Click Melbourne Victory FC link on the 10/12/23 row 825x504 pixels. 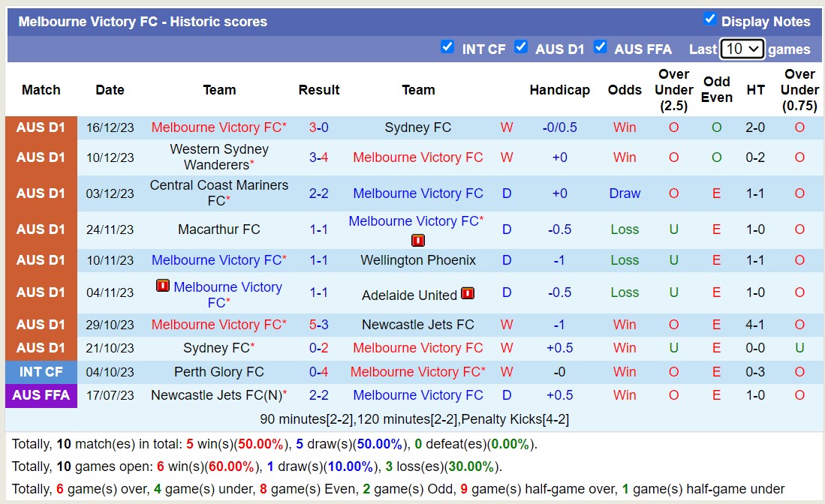tap(417, 157)
